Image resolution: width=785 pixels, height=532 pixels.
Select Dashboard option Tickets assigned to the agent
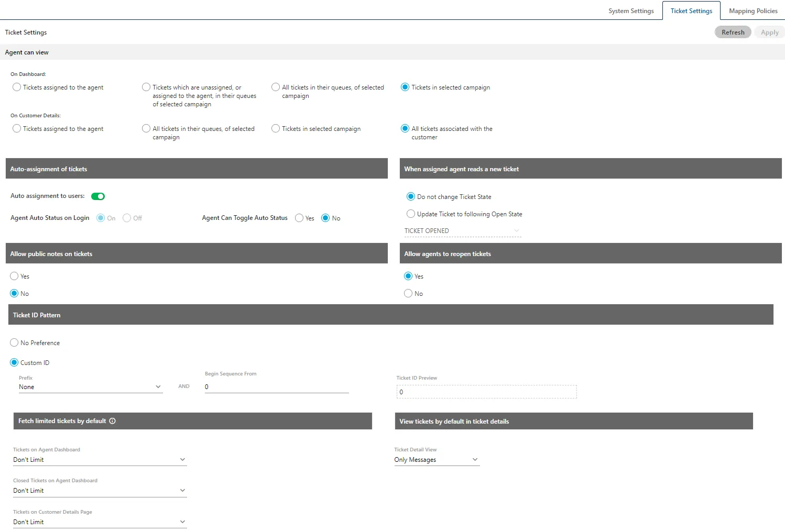17,87
